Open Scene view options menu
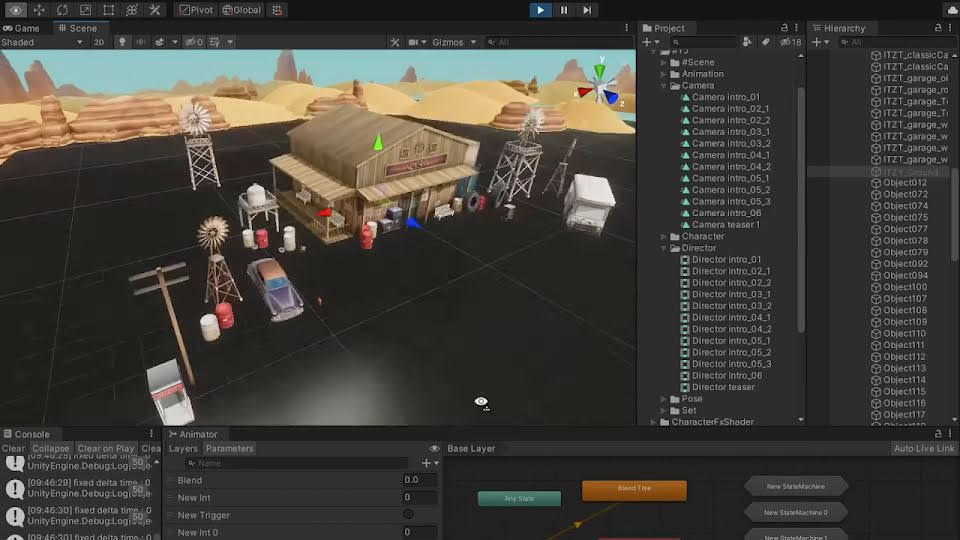Image resolution: width=960 pixels, height=540 pixels. (x=626, y=28)
